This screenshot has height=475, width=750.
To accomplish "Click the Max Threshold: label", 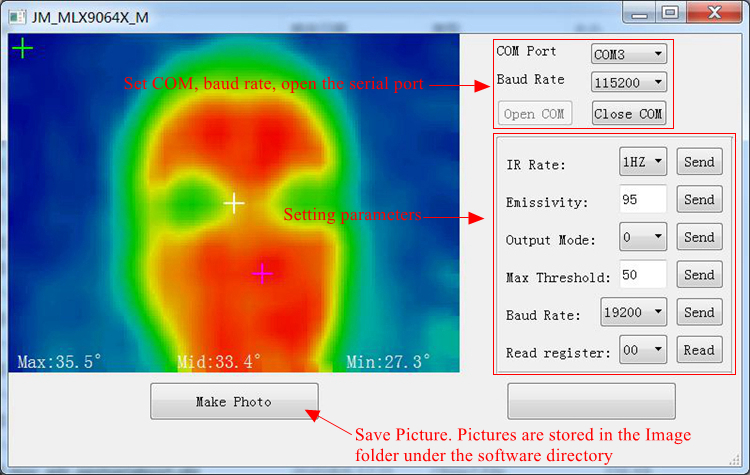I will 558,278.
